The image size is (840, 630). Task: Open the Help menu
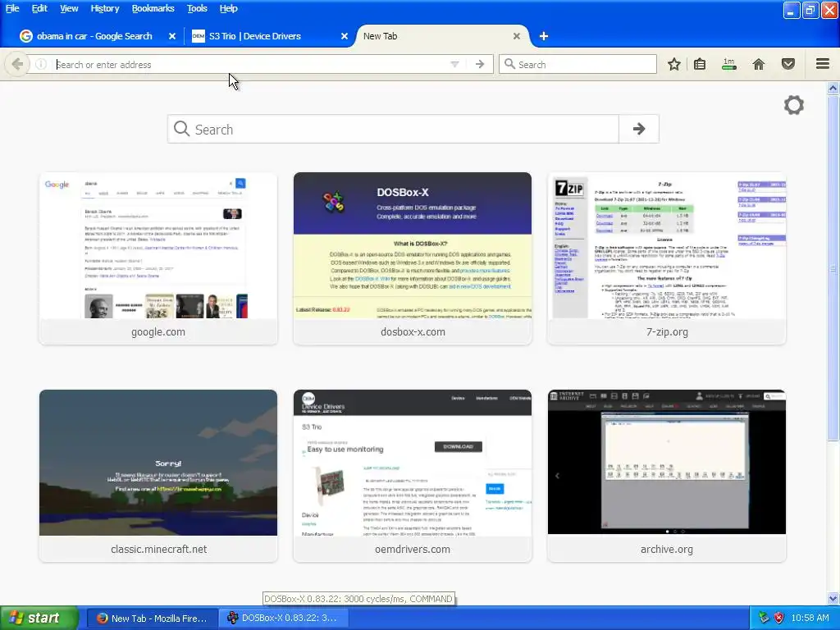pyautogui.click(x=228, y=8)
